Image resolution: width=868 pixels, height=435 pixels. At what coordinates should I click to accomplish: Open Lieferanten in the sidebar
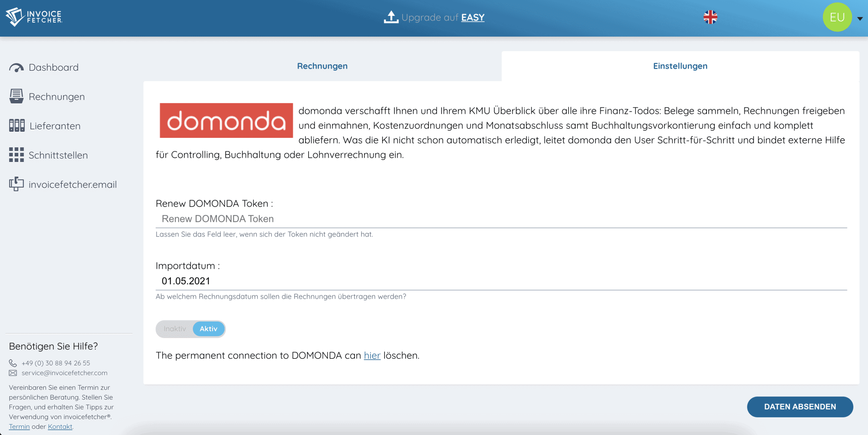tap(55, 126)
